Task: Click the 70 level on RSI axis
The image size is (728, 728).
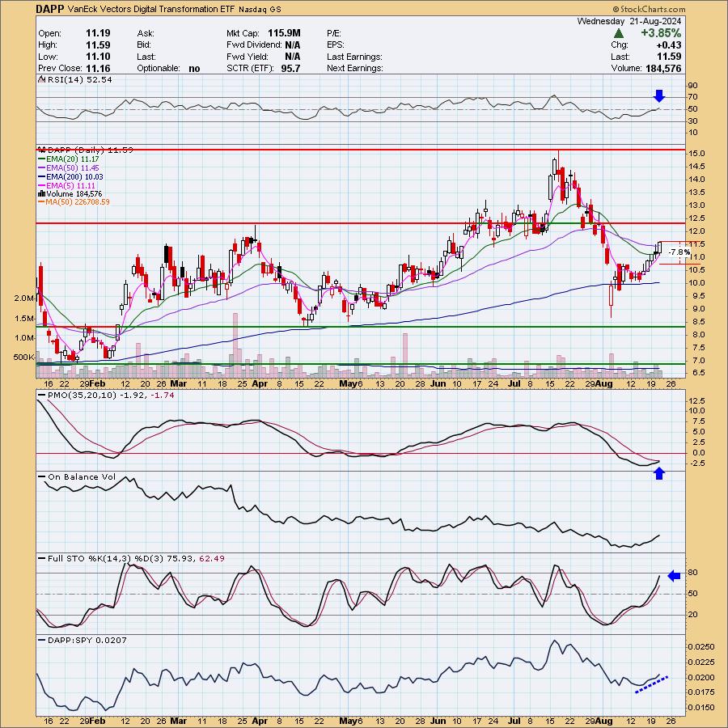Action: [x=692, y=97]
